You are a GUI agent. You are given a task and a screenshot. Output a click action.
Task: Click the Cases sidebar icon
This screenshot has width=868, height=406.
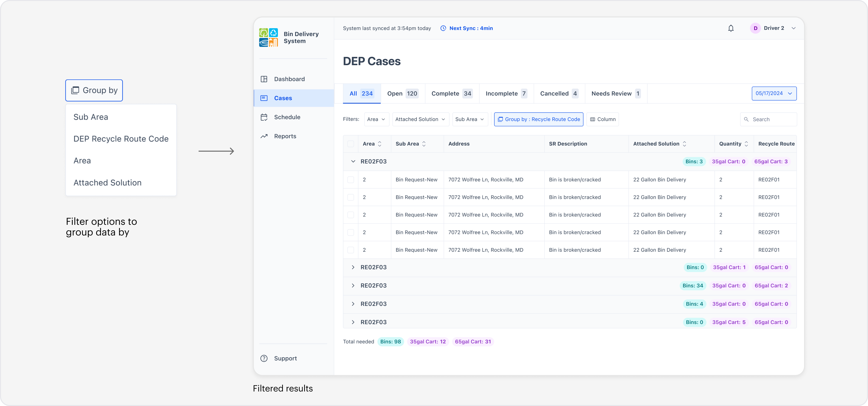[264, 98]
